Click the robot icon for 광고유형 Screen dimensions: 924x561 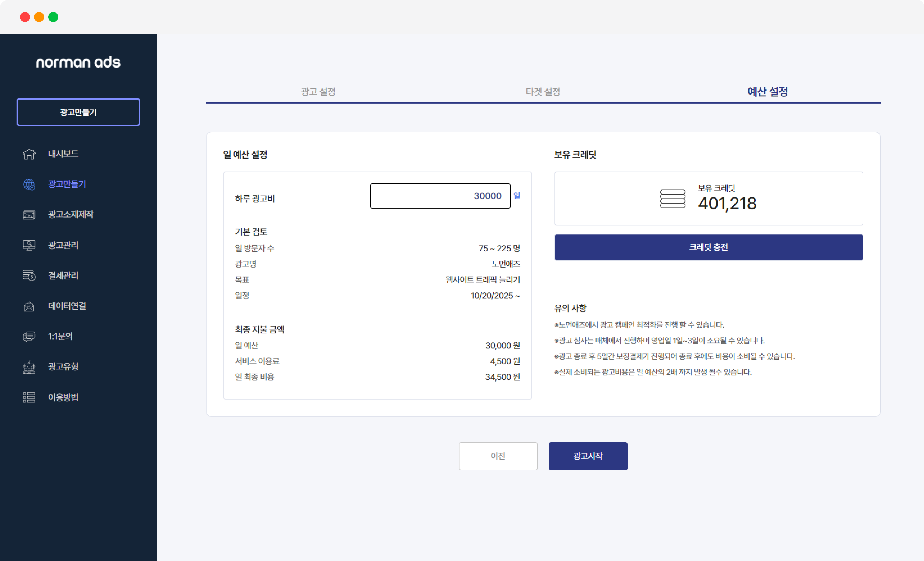pos(29,367)
